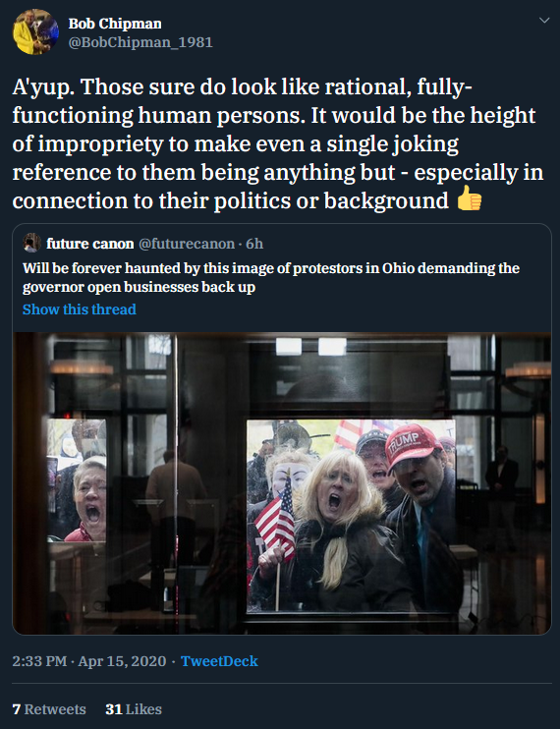The image size is (560, 729).
Task: Click the TweetDeck source link
Action: click(x=219, y=660)
